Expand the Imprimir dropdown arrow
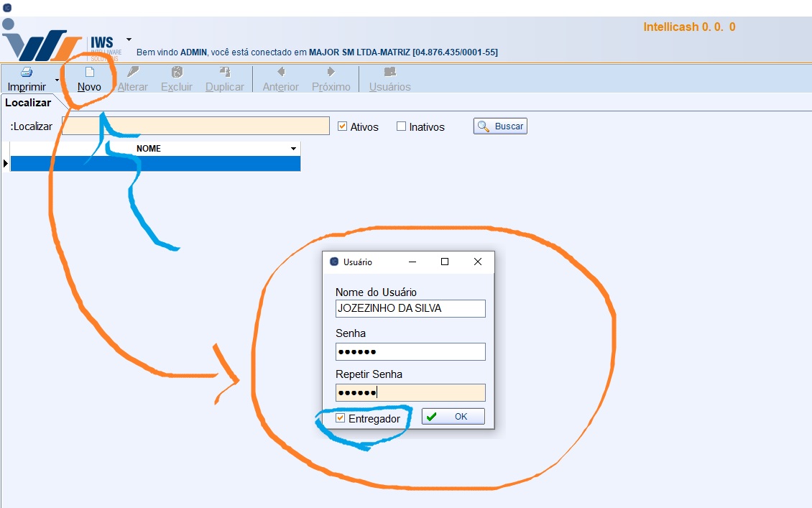 [x=57, y=79]
